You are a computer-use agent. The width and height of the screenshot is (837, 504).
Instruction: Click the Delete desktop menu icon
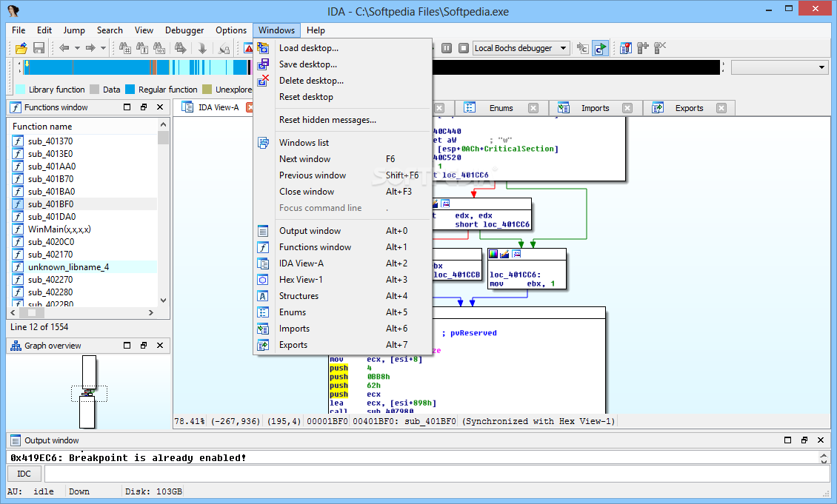(x=263, y=81)
